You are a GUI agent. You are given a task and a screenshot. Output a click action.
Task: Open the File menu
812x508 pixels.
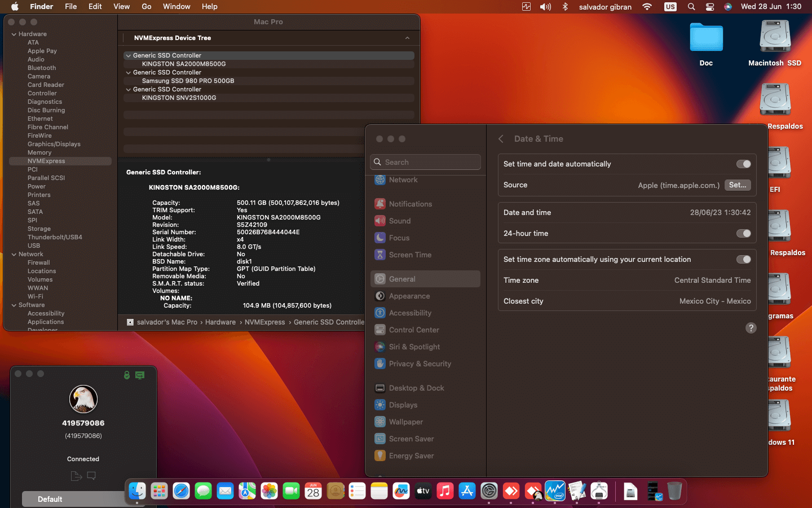pyautogui.click(x=71, y=7)
